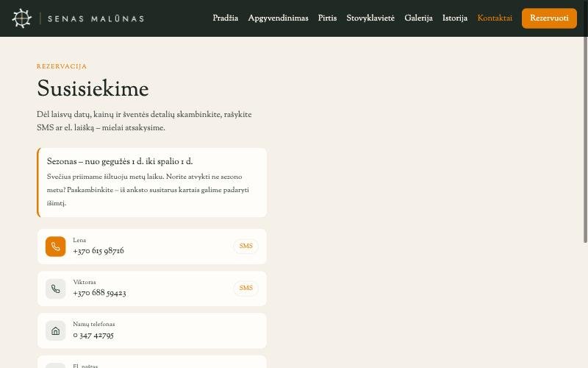Click the Namų telefonas label
This screenshot has height=368, width=588.
(x=94, y=324)
